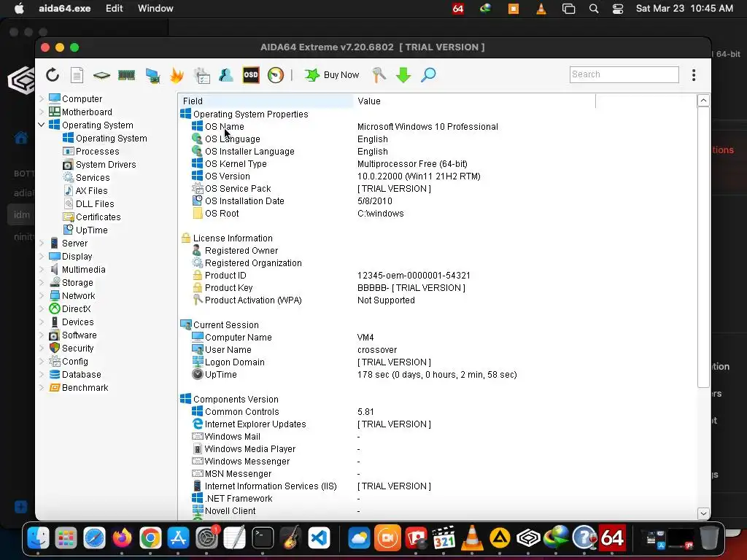Select System Drivers in the tree

tap(99, 165)
